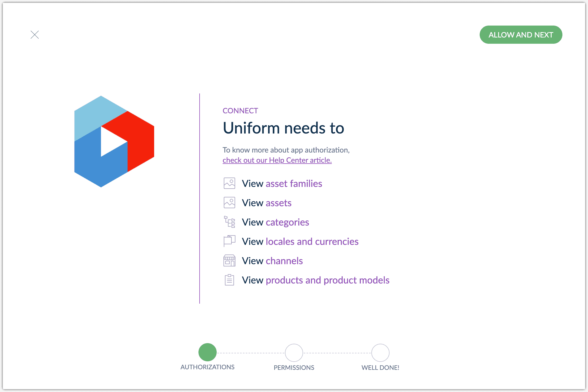Click the 'View channels' text
Screen dimensions: 588x392
point(272,261)
